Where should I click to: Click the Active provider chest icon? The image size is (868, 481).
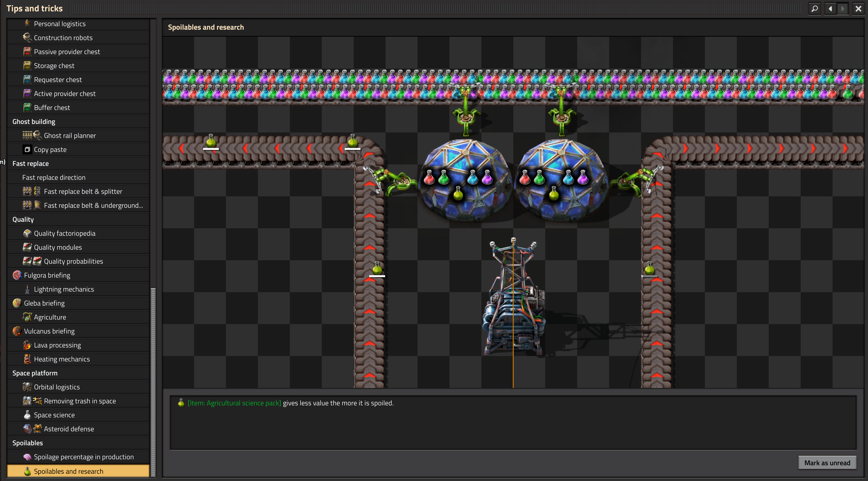pos(27,93)
